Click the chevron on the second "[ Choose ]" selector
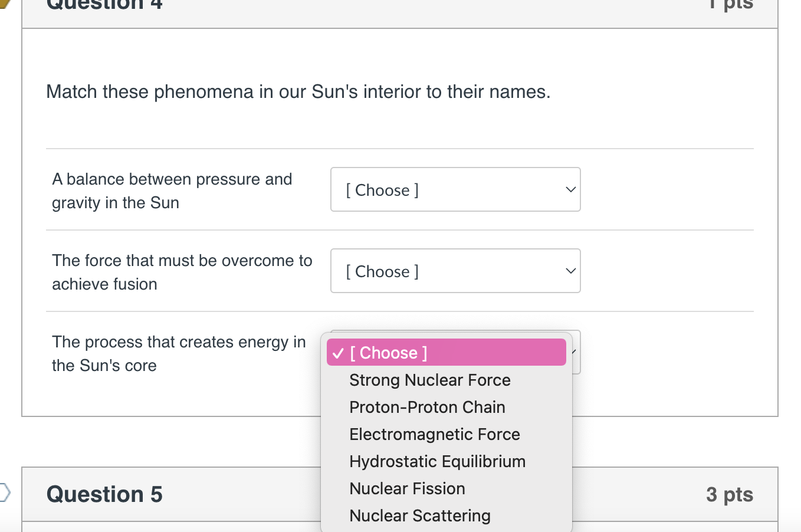This screenshot has width=801, height=532. point(570,271)
